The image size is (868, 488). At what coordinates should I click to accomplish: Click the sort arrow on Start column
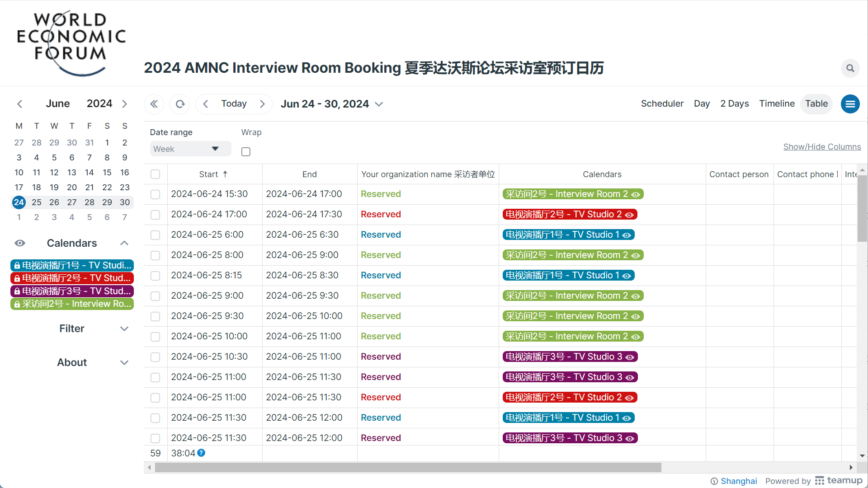(x=225, y=174)
